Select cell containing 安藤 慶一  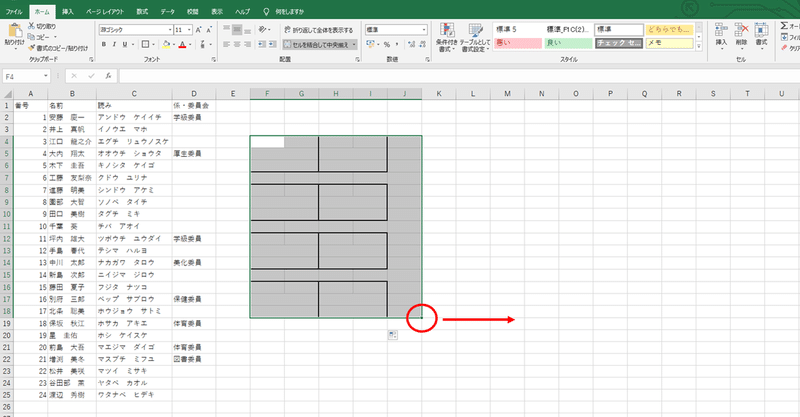[72, 117]
